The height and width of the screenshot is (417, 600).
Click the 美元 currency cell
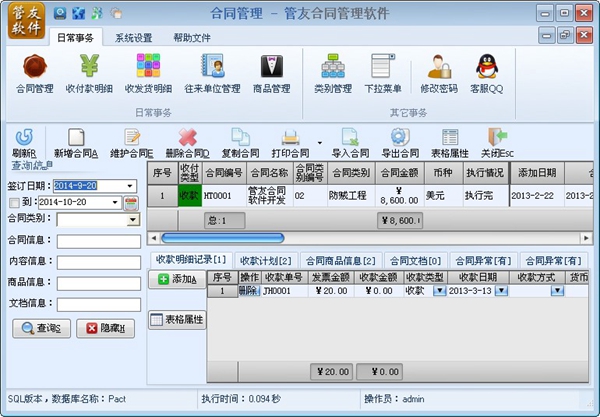pyautogui.click(x=444, y=196)
